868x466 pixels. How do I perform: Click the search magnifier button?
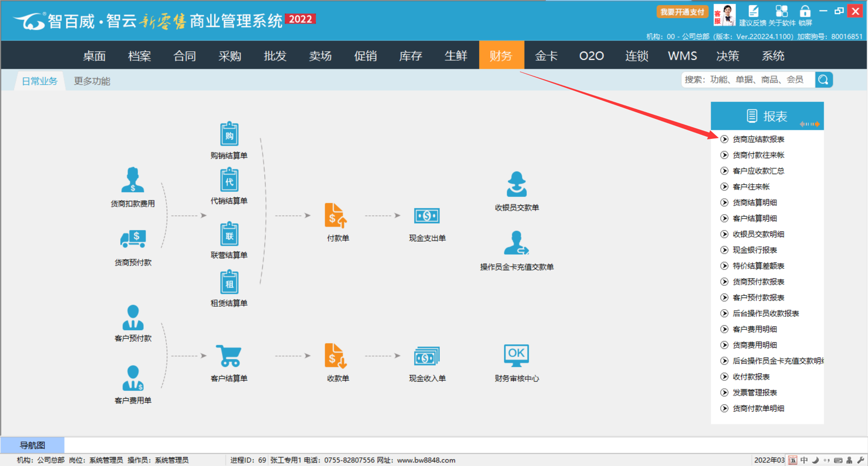pos(824,80)
